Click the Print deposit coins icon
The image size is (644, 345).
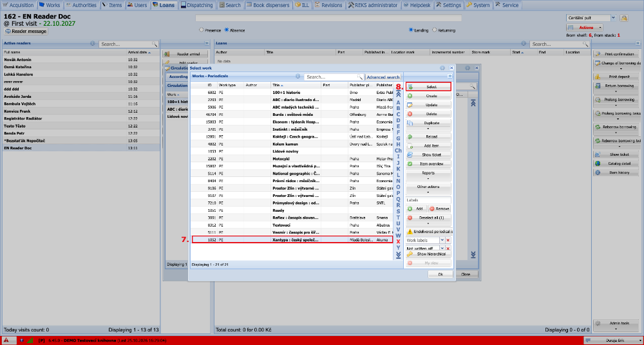click(598, 77)
